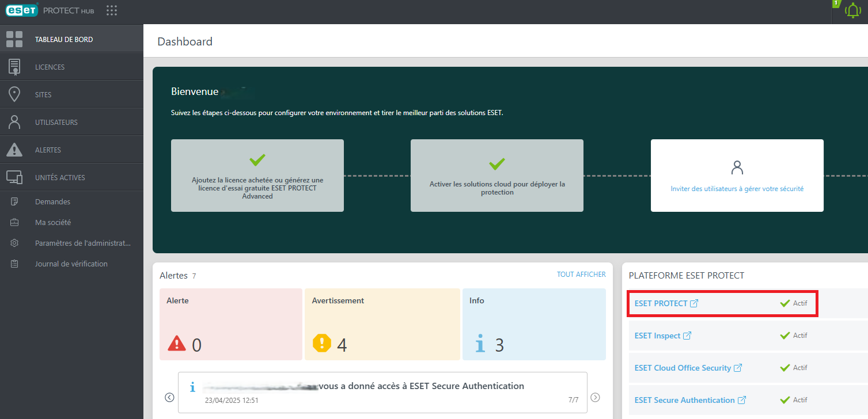
Task: Open the Sites menu item
Action: click(71, 94)
